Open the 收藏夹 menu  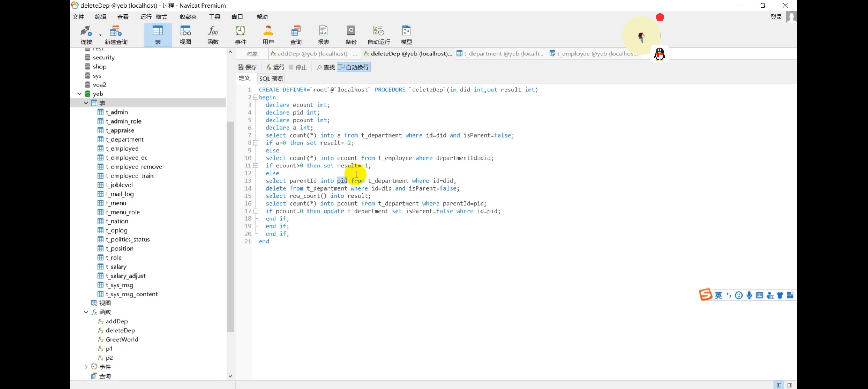click(x=188, y=17)
